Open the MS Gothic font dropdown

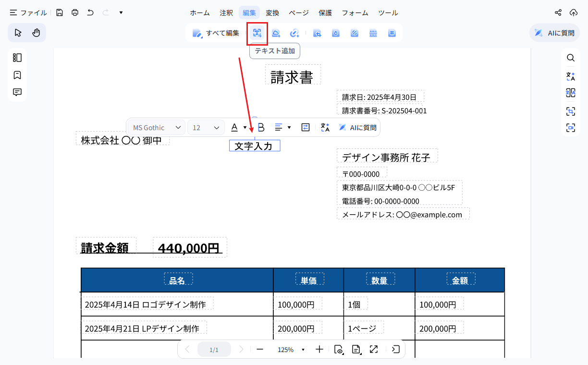157,127
